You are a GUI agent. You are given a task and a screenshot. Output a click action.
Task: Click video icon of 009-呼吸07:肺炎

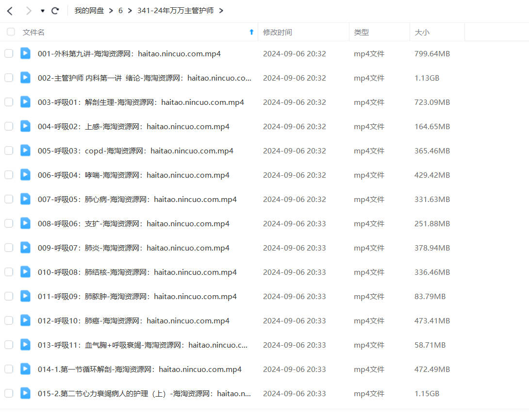click(x=25, y=248)
